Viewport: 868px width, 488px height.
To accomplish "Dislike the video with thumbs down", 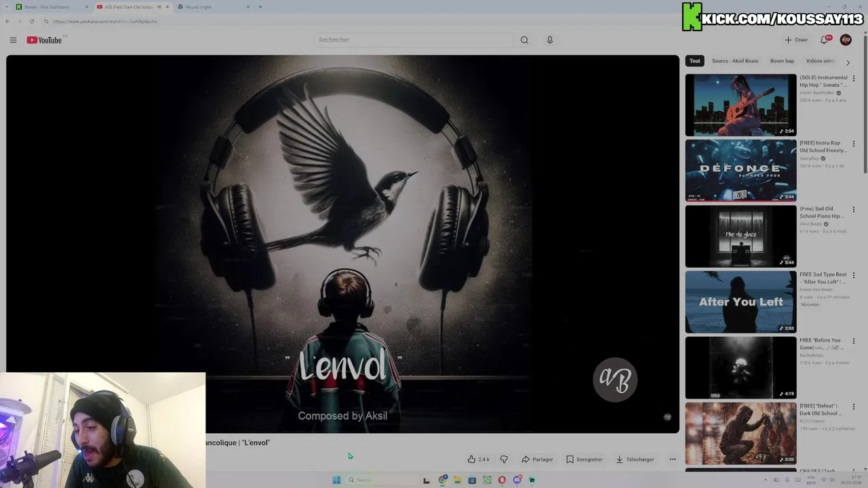I will click(x=504, y=459).
